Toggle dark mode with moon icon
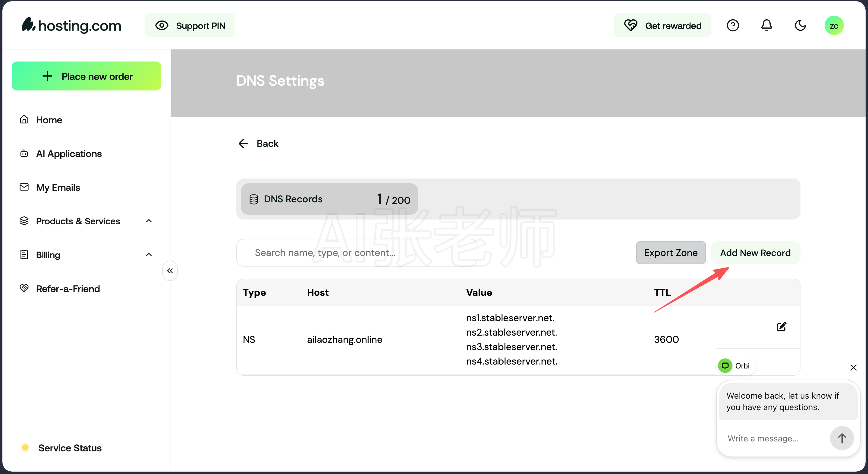868x474 pixels. point(800,26)
